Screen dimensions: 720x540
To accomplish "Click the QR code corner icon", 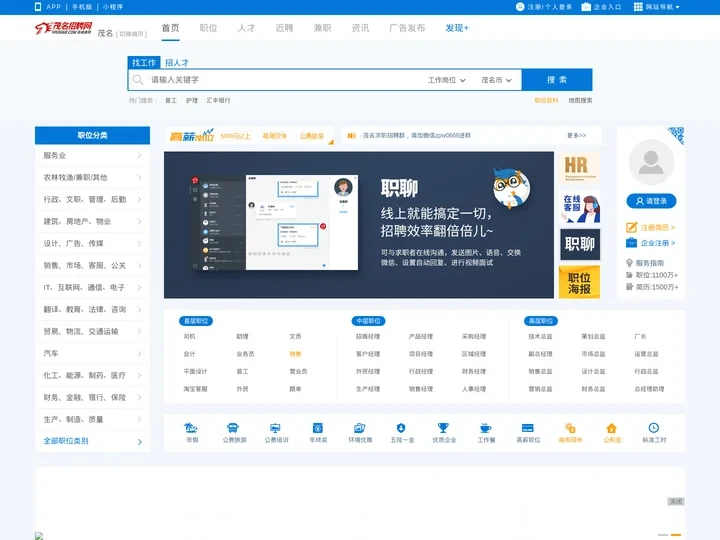I will point(676,135).
